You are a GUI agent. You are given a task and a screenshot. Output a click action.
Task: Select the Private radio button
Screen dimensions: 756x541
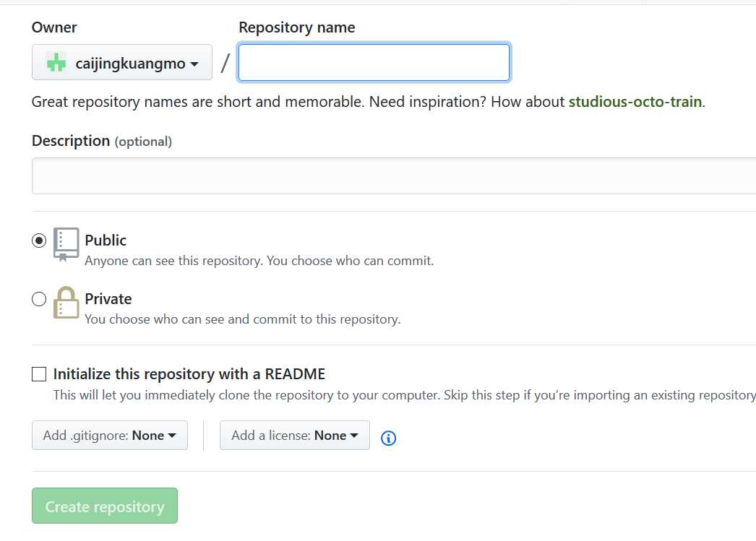tap(39, 299)
